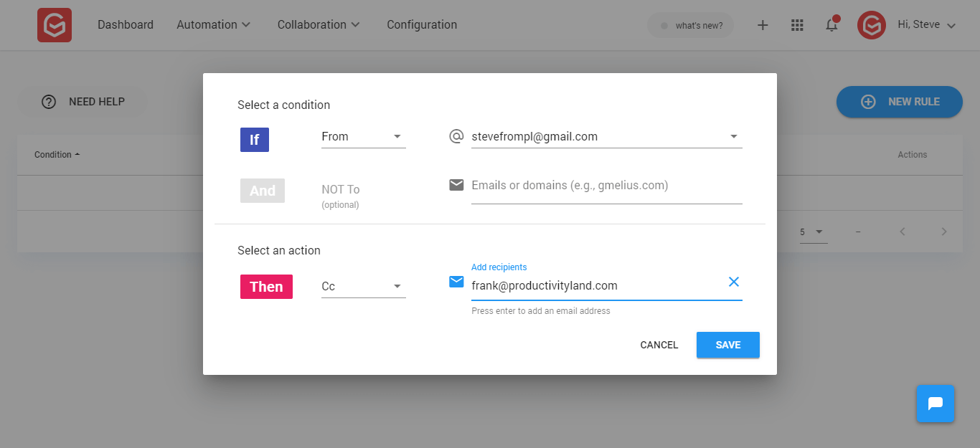Click the Gmelius avatar next to Hi, Steve
The width and height of the screenshot is (980, 448).
[871, 24]
